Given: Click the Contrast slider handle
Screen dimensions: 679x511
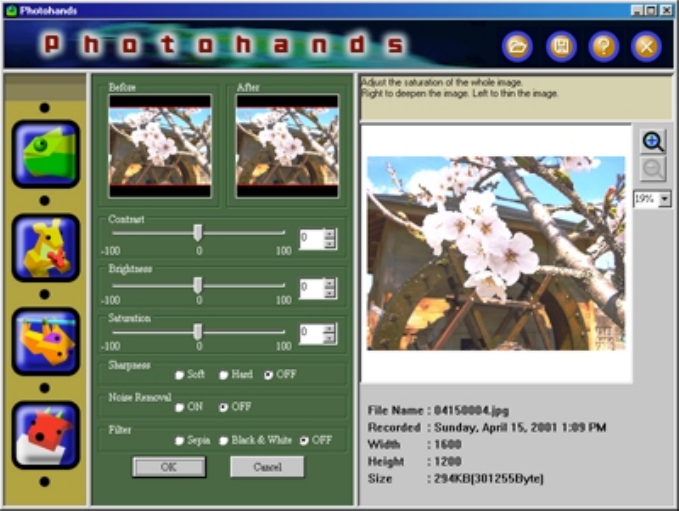Looking at the screenshot, I should [197, 233].
